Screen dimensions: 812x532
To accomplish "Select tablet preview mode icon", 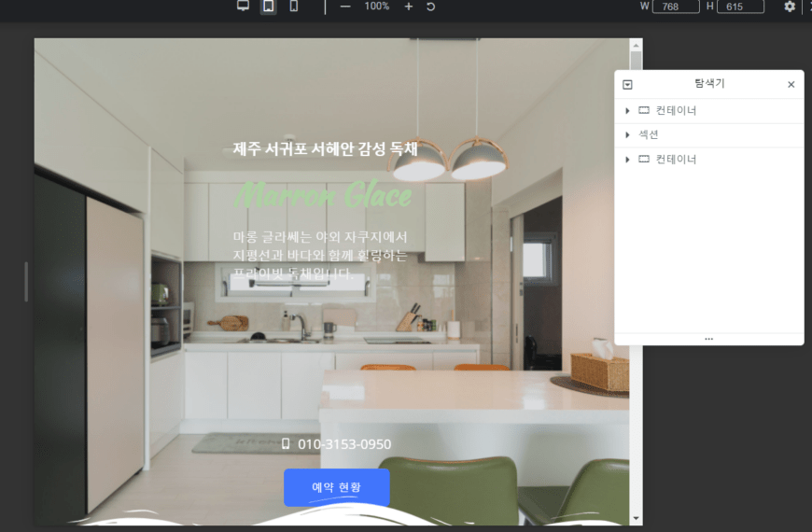I will (268, 6).
